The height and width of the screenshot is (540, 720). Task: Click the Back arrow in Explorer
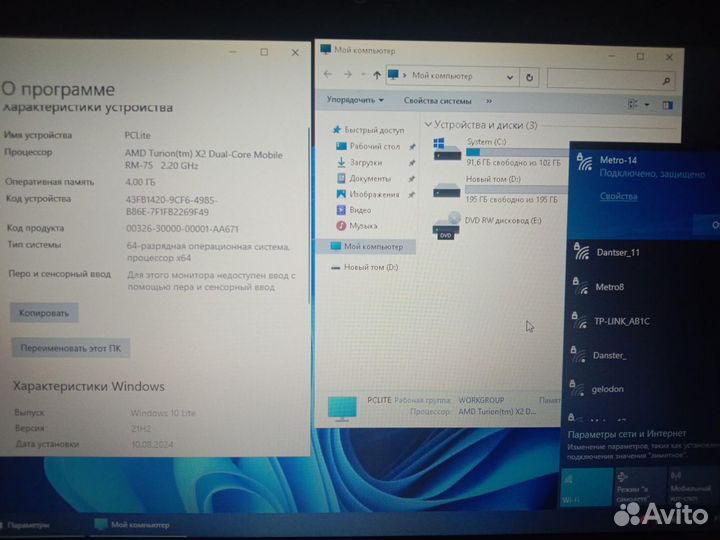click(327, 74)
